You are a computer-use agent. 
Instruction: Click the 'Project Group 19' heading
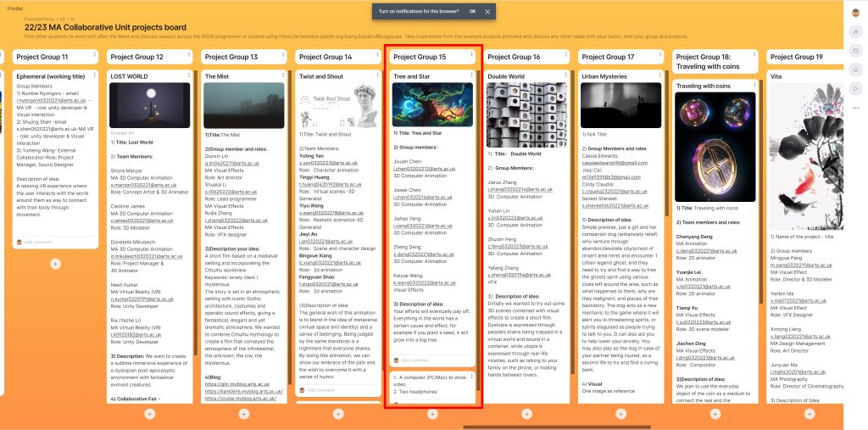797,57
